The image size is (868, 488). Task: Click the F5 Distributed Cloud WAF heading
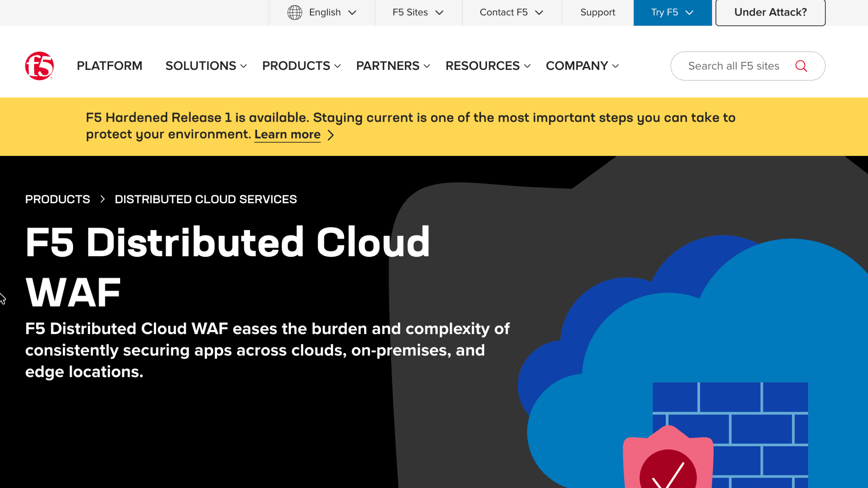coord(227,267)
